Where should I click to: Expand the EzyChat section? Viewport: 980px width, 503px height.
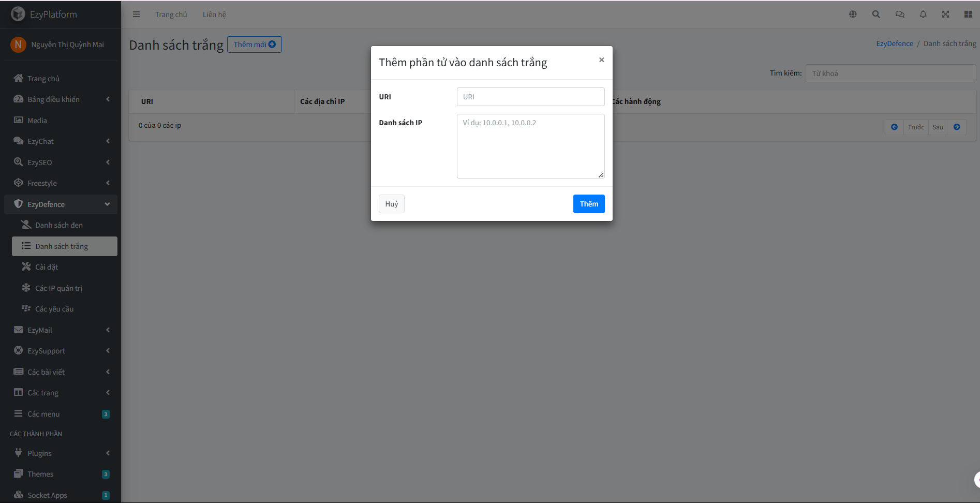click(40, 141)
